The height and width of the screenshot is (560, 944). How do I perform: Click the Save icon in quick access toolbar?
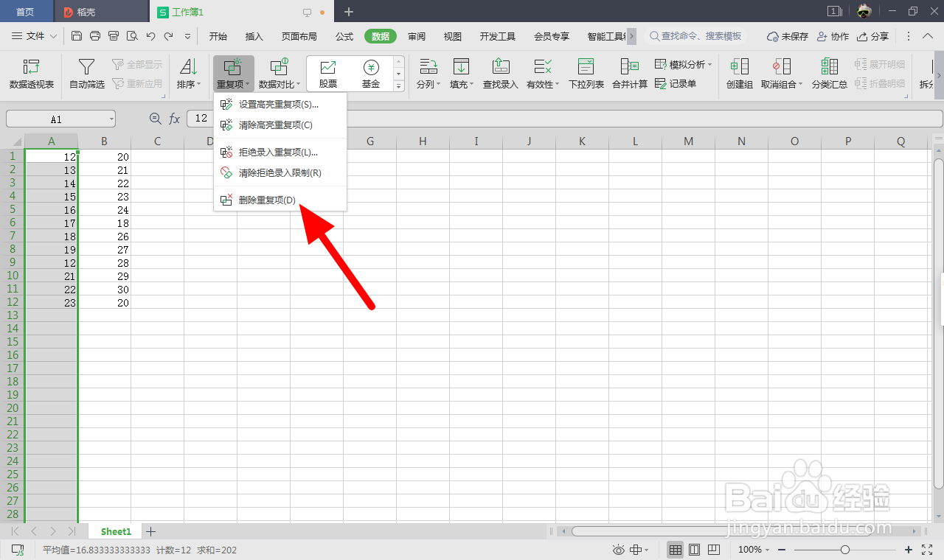coord(77,36)
